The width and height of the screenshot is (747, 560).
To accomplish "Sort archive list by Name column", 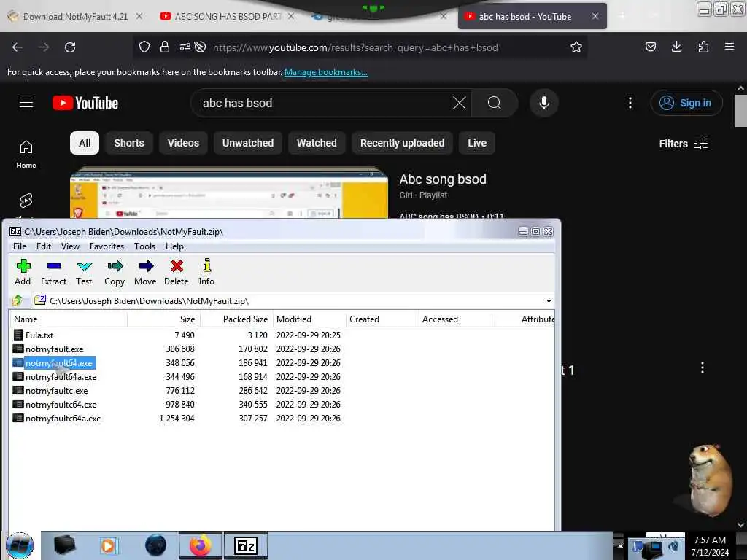I will tap(68, 319).
